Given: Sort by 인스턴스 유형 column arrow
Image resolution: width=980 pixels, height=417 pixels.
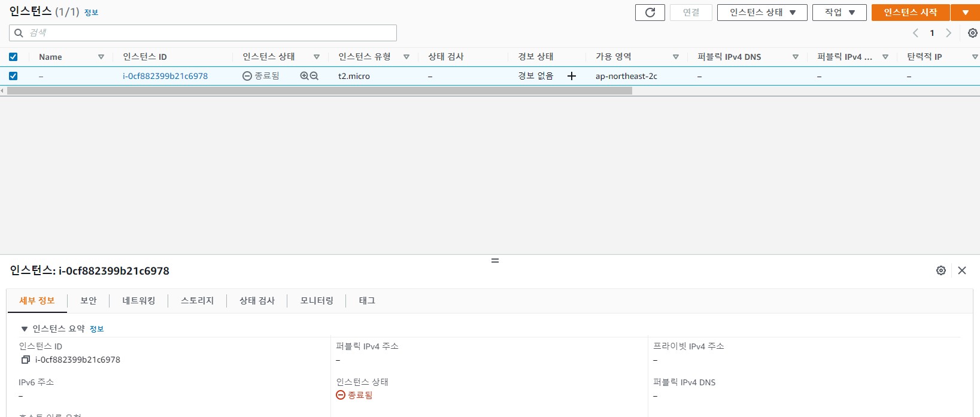Looking at the screenshot, I should point(406,57).
